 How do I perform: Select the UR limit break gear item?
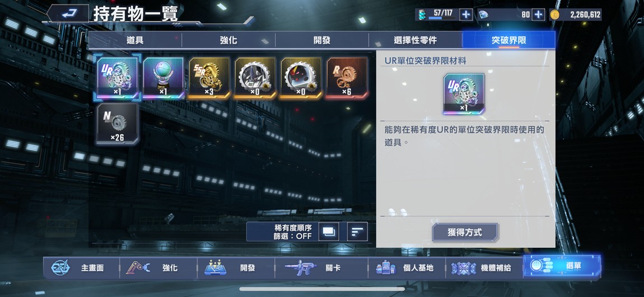click(x=118, y=78)
